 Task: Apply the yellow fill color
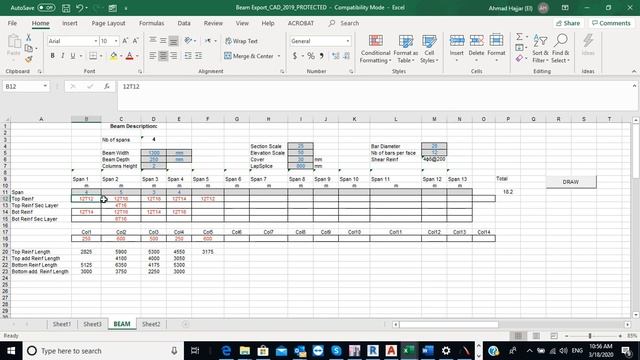coord(113,56)
